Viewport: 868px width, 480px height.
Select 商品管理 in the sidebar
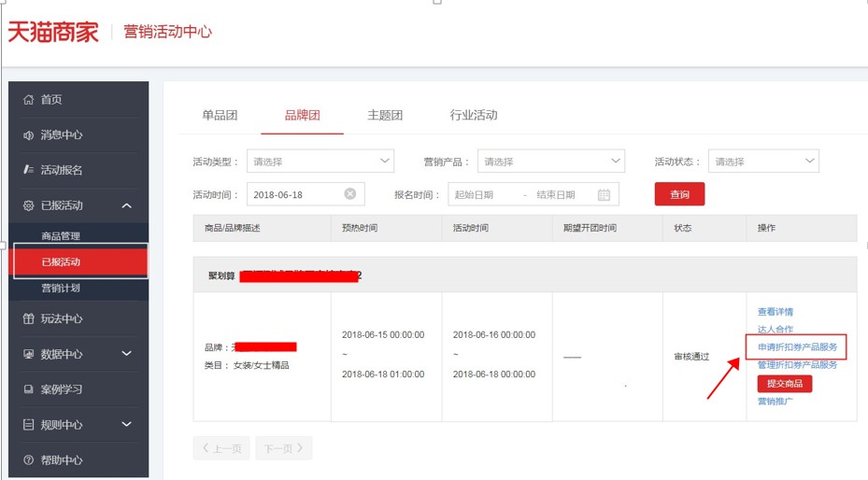click(61, 236)
